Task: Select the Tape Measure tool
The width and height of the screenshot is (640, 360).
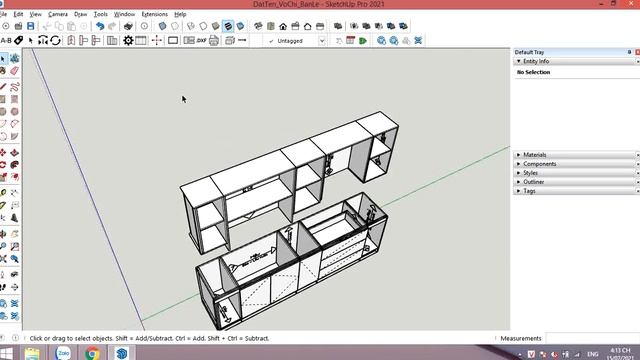Action: [x=3, y=193]
